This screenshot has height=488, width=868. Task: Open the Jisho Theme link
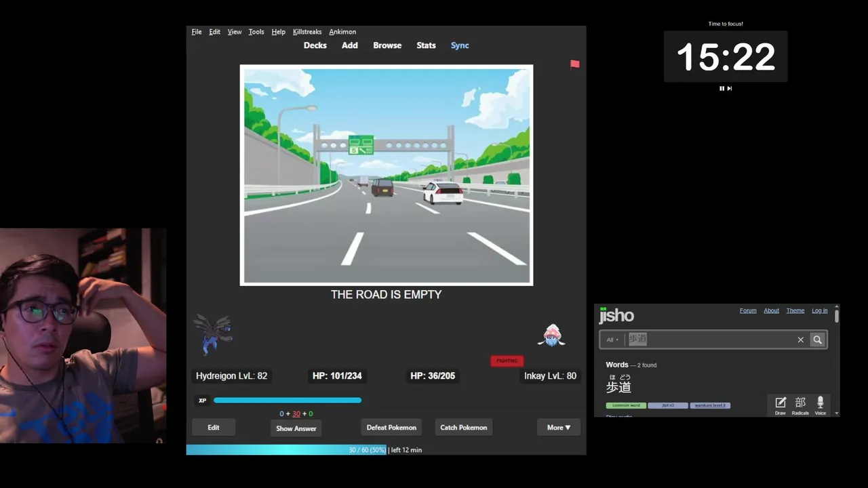795,310
